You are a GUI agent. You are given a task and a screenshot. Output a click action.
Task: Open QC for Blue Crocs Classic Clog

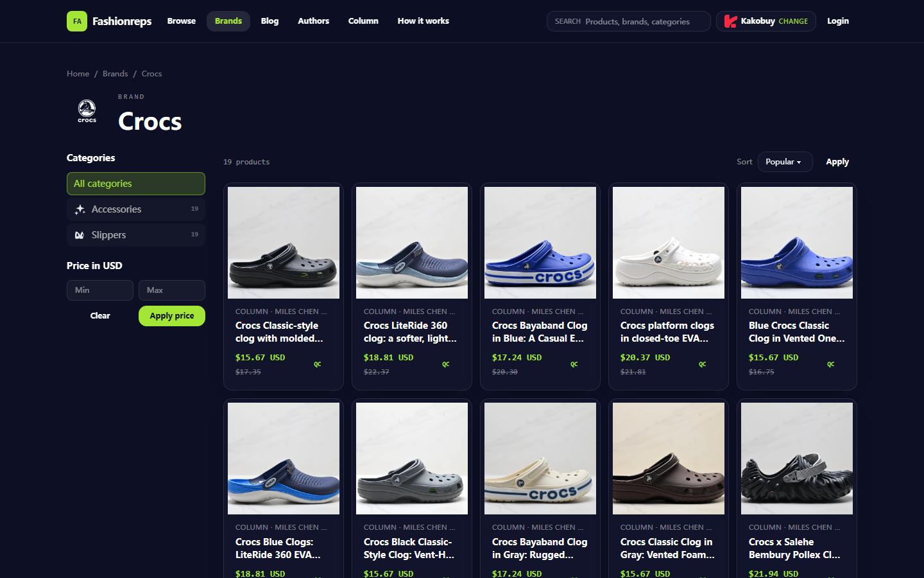[830, 364]
